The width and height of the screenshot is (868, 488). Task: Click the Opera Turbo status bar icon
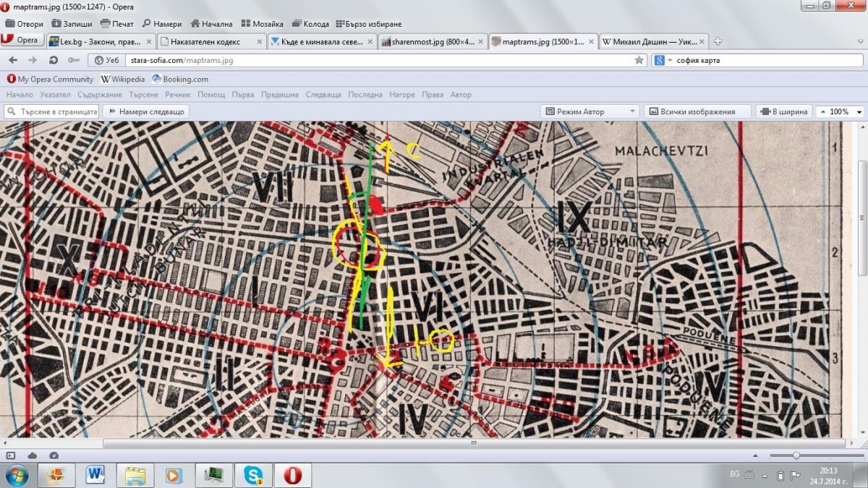click(54, 455)
